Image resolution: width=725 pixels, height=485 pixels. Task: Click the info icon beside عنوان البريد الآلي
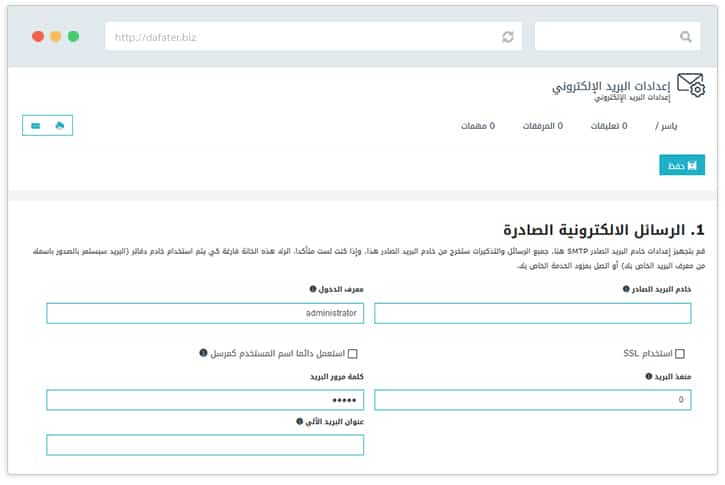[x=300, y=422]
